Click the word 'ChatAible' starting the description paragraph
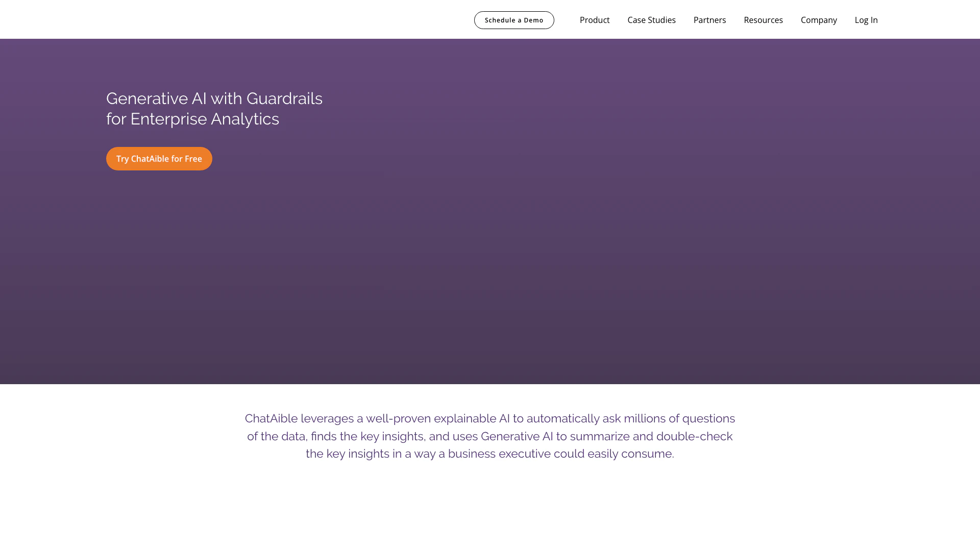This screenshot has height=551, width=980. coord(271,419)
